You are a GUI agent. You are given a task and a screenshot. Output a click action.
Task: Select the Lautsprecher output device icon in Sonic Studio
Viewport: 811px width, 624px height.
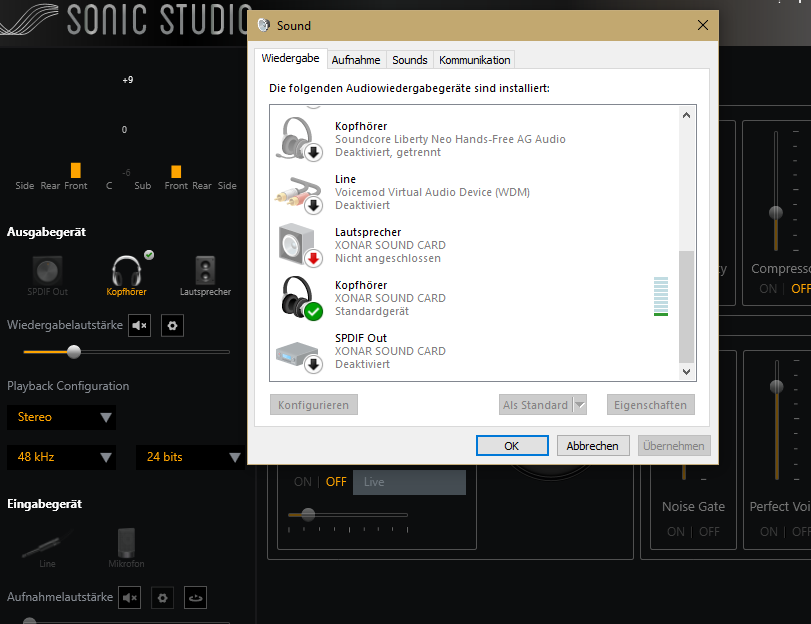[205, 270]
